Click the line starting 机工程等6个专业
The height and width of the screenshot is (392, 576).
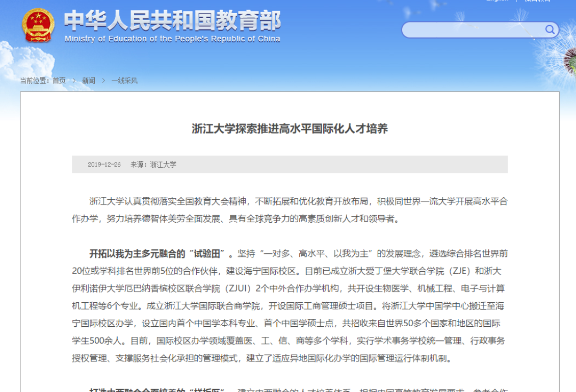(x=288, y=306)
